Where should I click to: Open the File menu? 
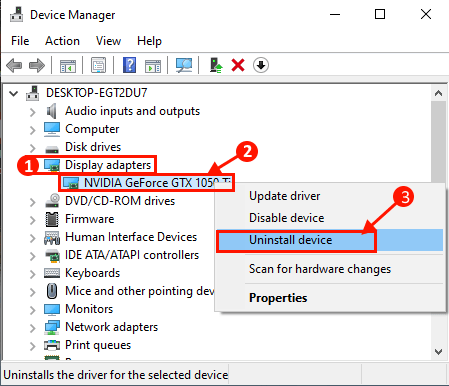20,41
